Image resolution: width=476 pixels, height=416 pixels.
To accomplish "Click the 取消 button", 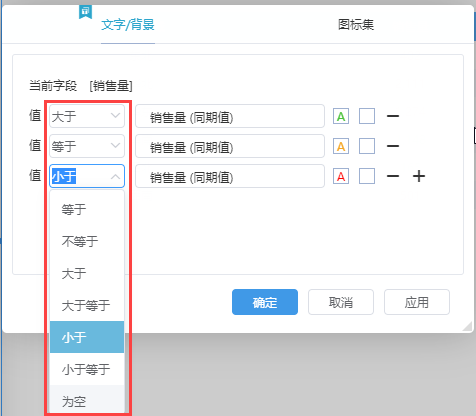I will point(341,302).
